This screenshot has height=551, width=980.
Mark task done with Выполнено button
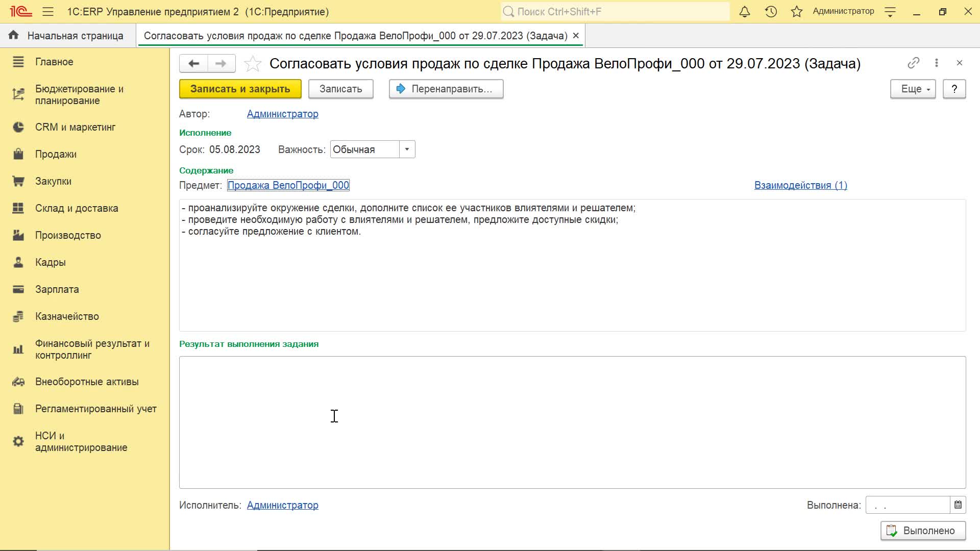[x=923, y=531]
